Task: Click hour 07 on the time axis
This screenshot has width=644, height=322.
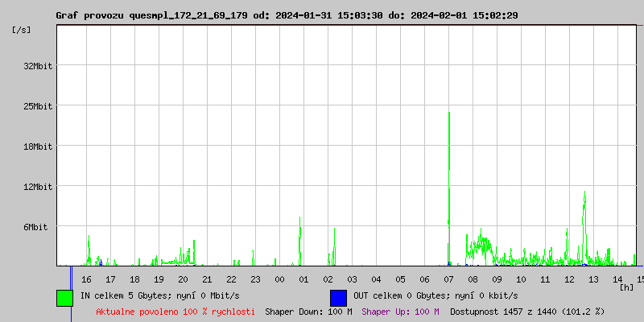Action: pos(448,279)
